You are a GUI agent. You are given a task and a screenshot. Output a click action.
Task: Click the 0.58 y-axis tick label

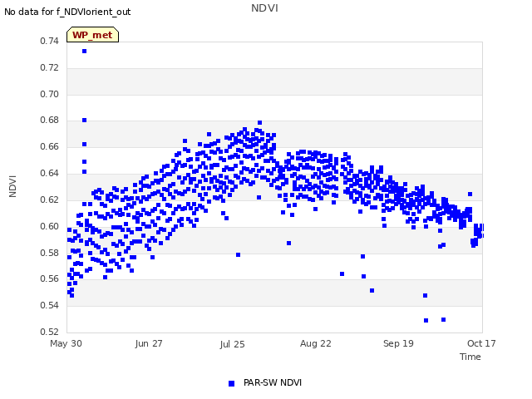(x=50, y=253)
